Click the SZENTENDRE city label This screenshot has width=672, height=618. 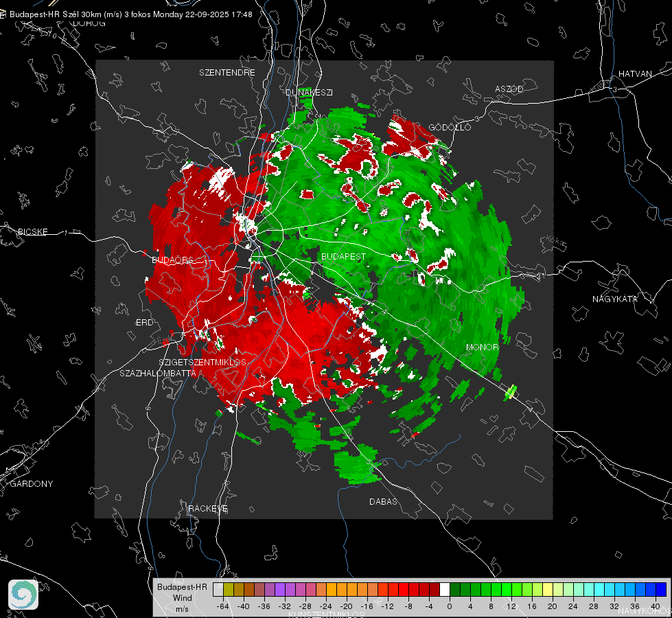pos(227,73)
